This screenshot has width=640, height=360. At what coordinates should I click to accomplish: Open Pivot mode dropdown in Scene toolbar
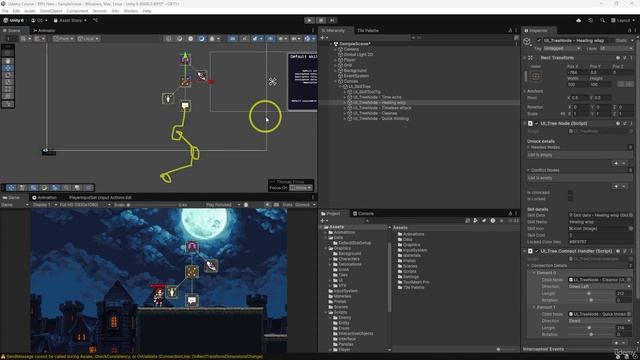click(x=63, y=39)
